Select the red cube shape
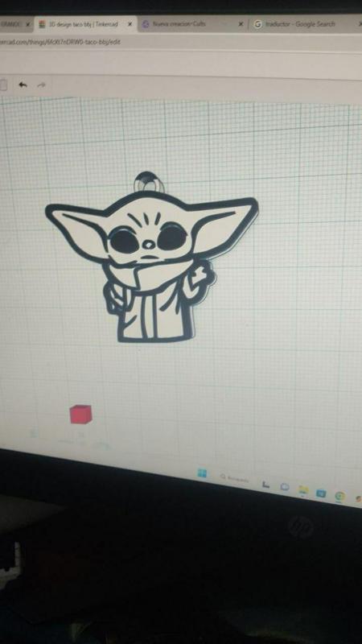The width and height of the screenshot is (362, 644). click(x=81, y=414)
